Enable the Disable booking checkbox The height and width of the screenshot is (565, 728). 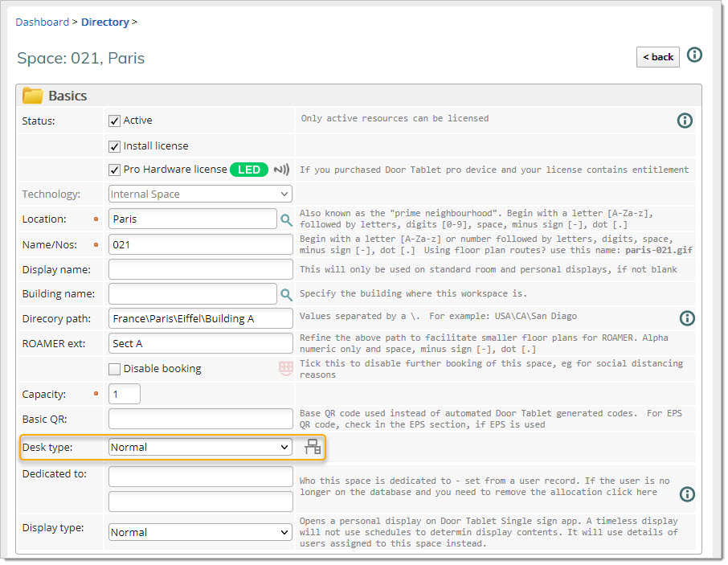[114, 369]
